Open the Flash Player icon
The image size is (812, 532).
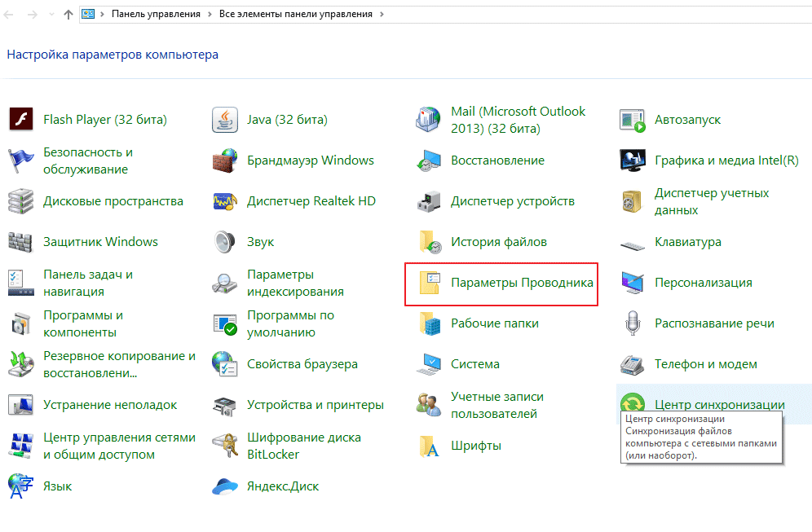20,120
